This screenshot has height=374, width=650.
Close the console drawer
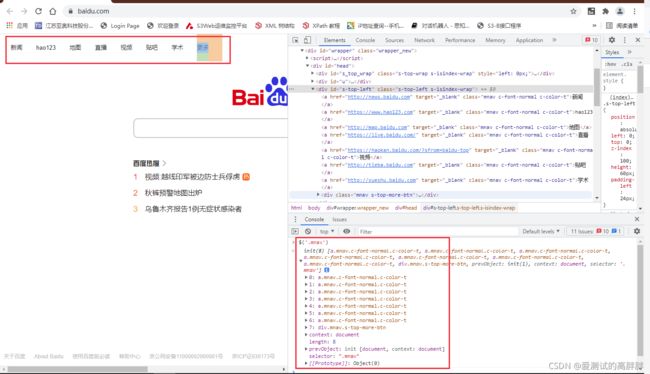637,219
